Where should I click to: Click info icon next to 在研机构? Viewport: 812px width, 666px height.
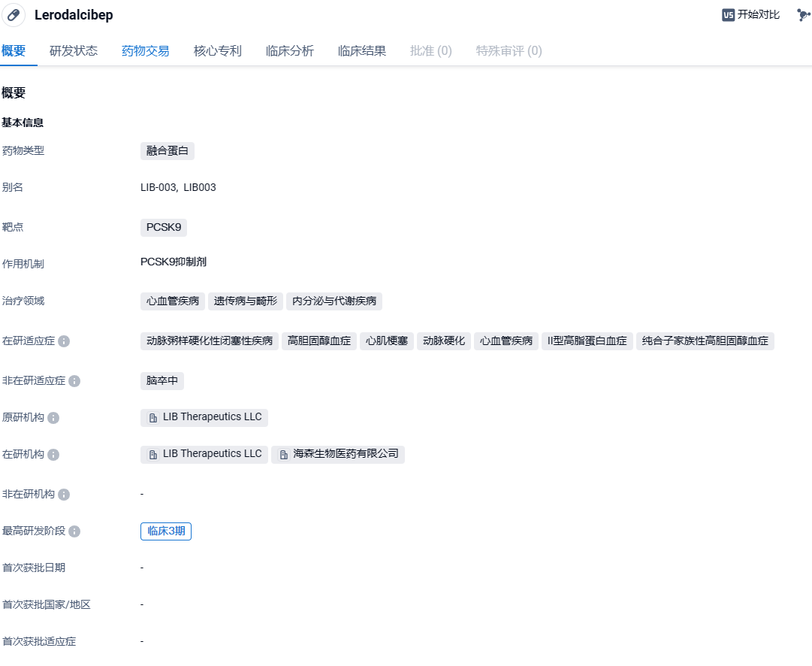(x=53, y=455)
